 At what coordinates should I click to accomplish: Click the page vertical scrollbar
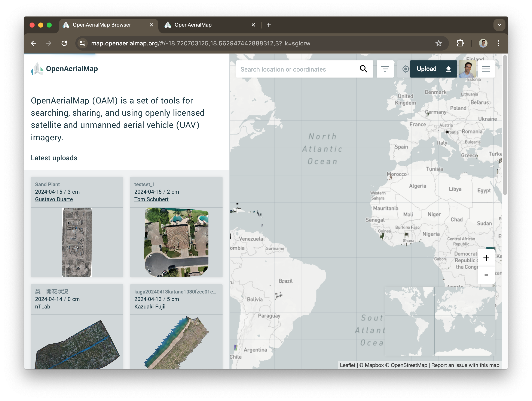505,125
